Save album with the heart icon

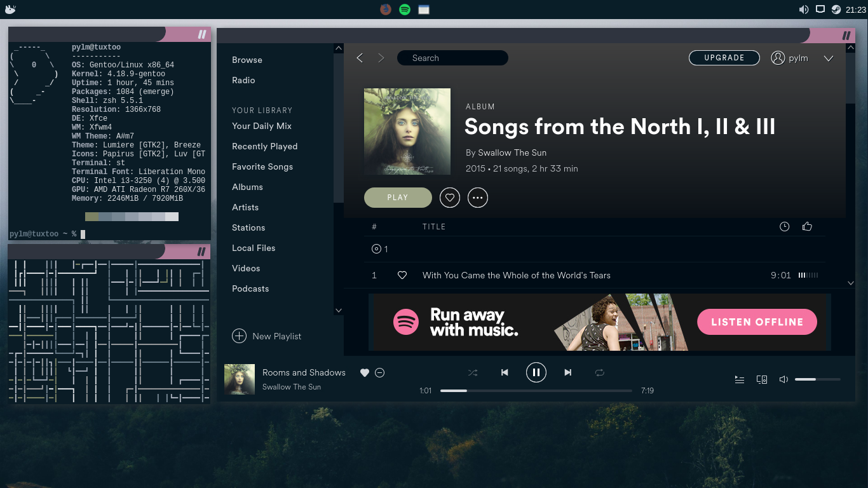pyautogui.click(x=450, y=198)
